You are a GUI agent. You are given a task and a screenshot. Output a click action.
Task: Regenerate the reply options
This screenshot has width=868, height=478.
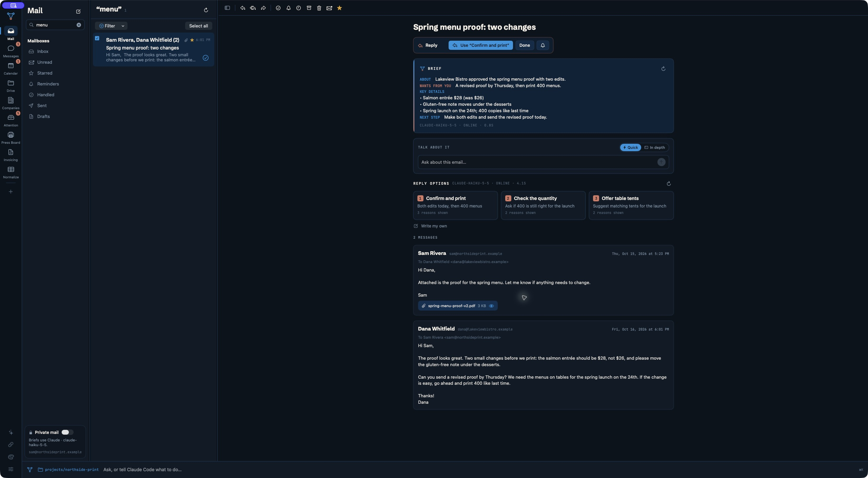(669, 183)
